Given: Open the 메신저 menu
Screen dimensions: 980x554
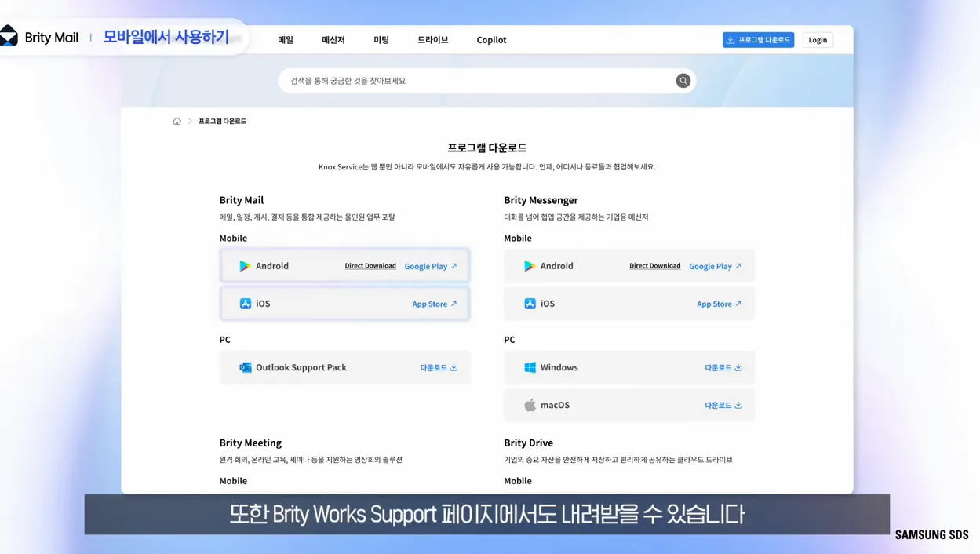Looking at the screenshot, I should pyautogui.click(x=333, y=40).
